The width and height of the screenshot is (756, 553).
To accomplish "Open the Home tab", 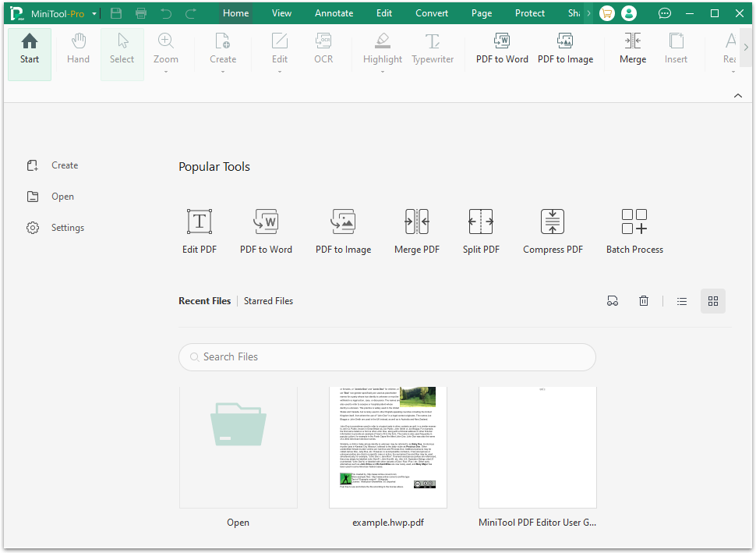I will (x=236, y=13).
